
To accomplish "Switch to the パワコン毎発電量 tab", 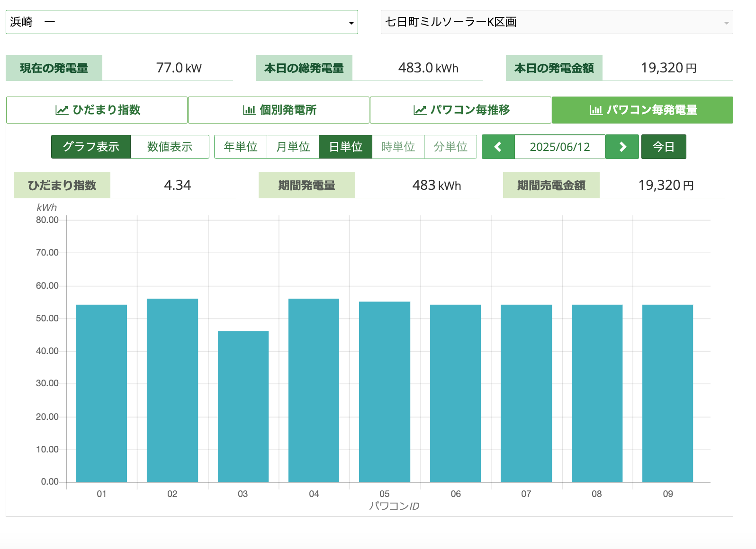I will coord(642,110).
